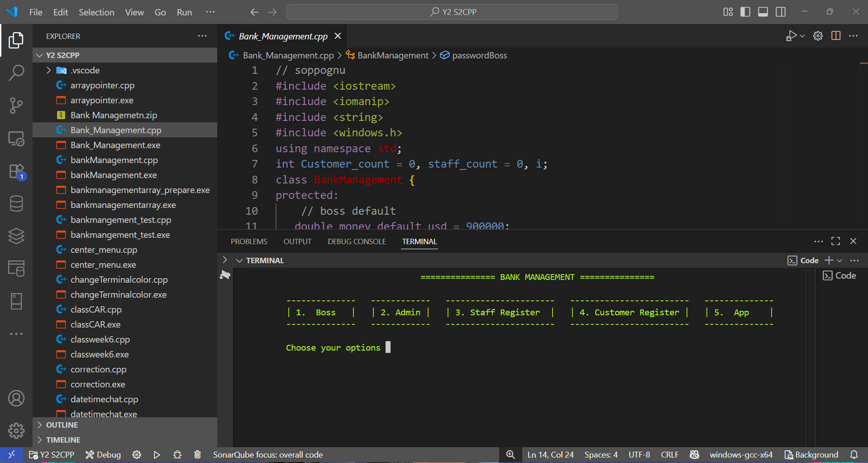The width and height of the screenshot is (868, 463).
Task: Split the editor to the right
Action: click(x=836, y=36)
